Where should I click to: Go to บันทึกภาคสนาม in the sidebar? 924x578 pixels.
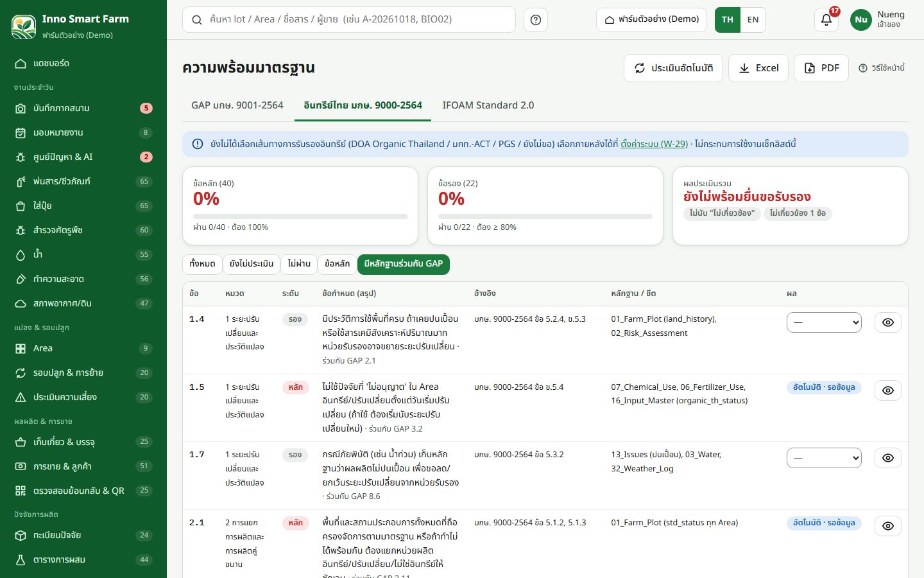(83, 109)
